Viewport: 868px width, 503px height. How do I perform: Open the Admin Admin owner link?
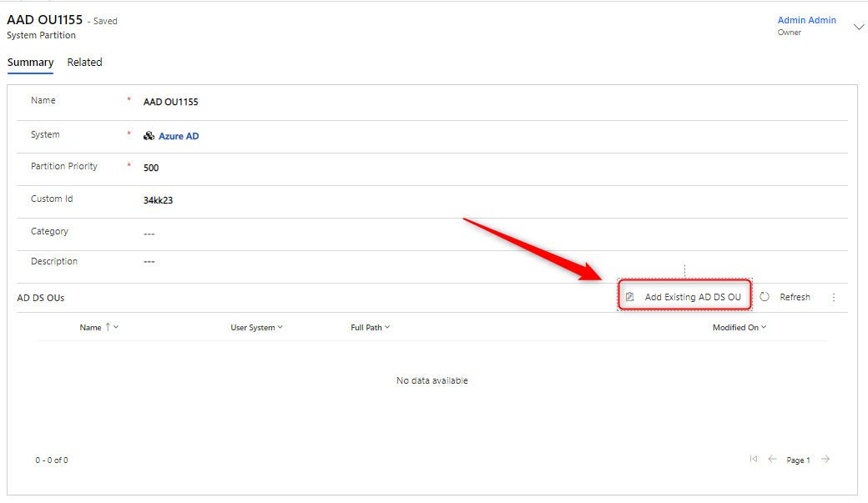(806, 20)
